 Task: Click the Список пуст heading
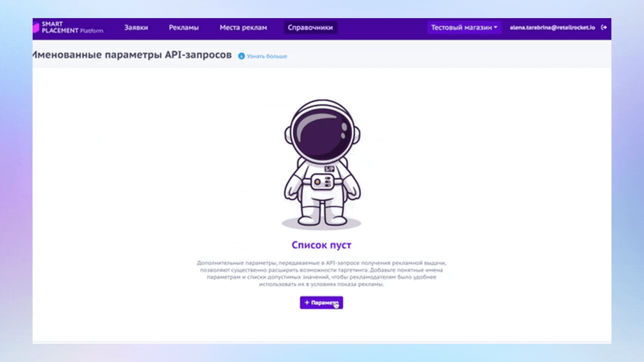321,245
